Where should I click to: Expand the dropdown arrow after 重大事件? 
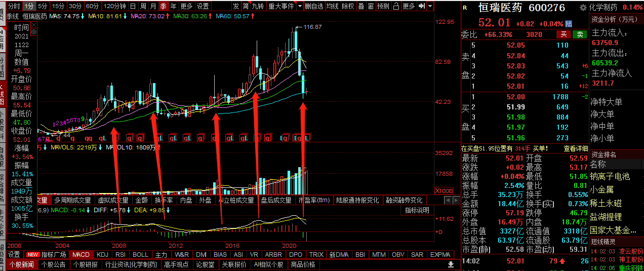(300, 6)
